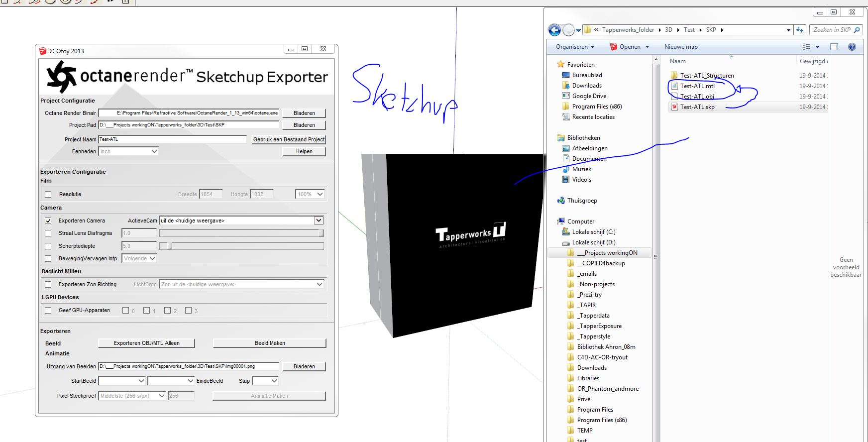The height and width of the screenshot is (442, 868).
Task: Select the Test-ATL.obj file icon
Action: click(x=674, y=97)
